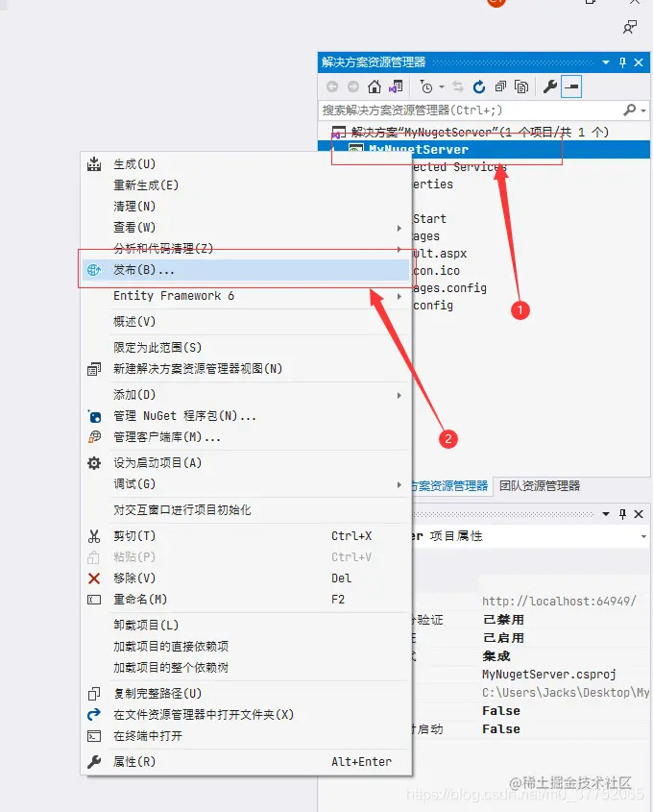
Task: Refresh the Solution Explorer
Action: [x=479, y=86]
